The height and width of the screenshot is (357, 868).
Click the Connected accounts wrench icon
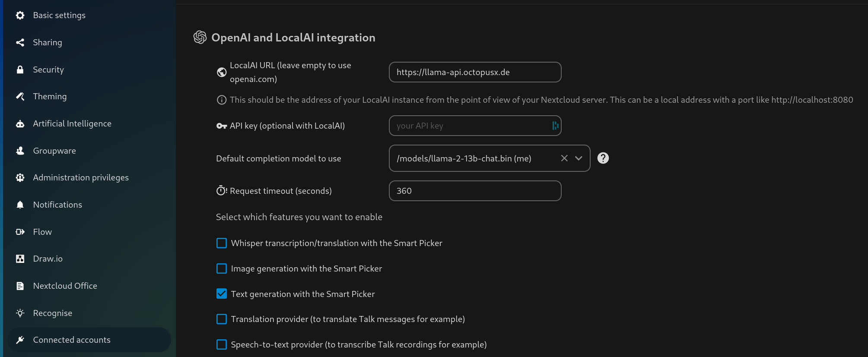(x=20, y=340)
